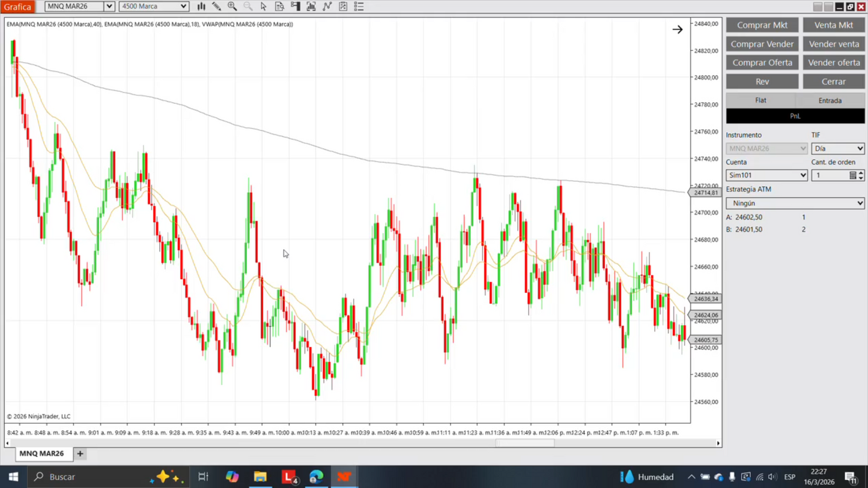Viewport: 868px width, 488px height.
Task: Open File Explorer from the taskbar
Action: click(260, 477)
